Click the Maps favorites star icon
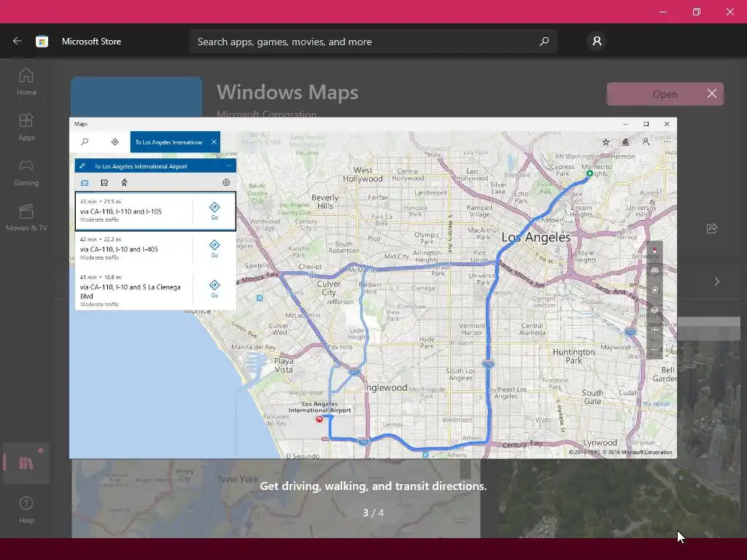The width and height of the screenshot is (747, 560). [605, 142]
